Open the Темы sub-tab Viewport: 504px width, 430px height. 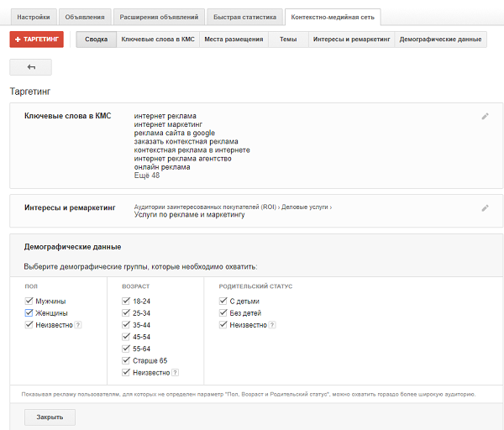click(x=288, y=39)
